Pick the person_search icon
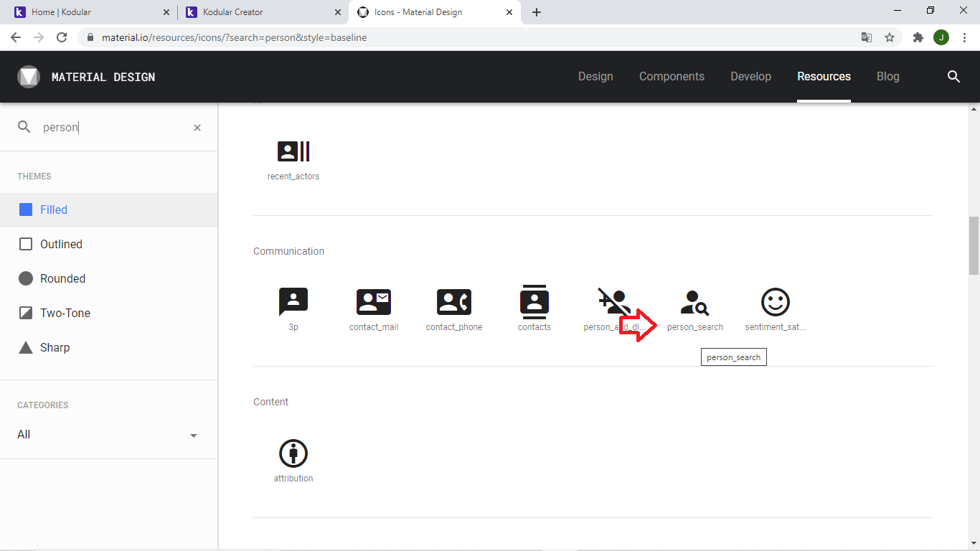Viewport: 980px width, 551px height. (x=694, y=302)
